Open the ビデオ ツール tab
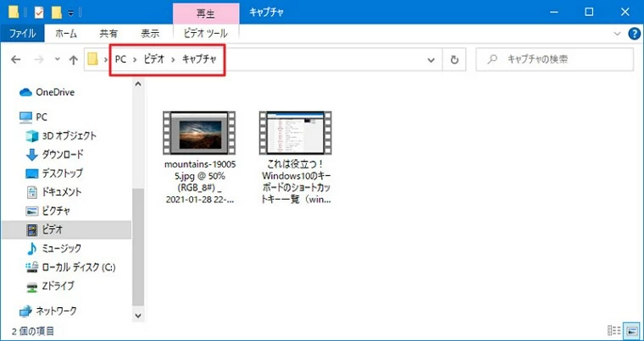Screen dimensions: 644x341 [206, 34]
